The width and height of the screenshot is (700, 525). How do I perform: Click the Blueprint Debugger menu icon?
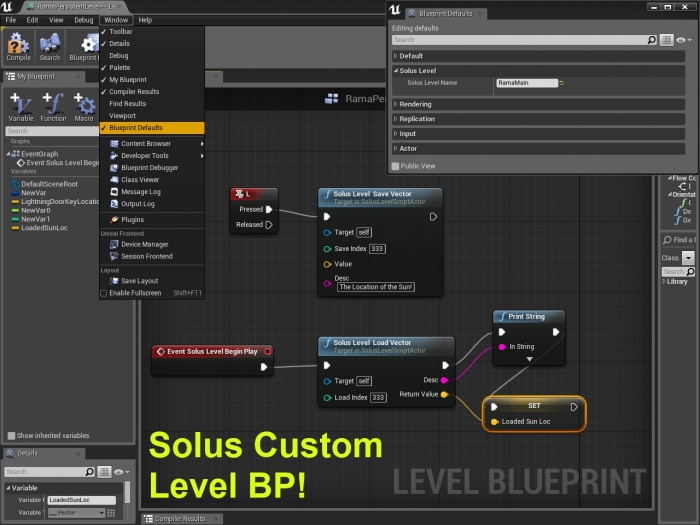[114, 168]
